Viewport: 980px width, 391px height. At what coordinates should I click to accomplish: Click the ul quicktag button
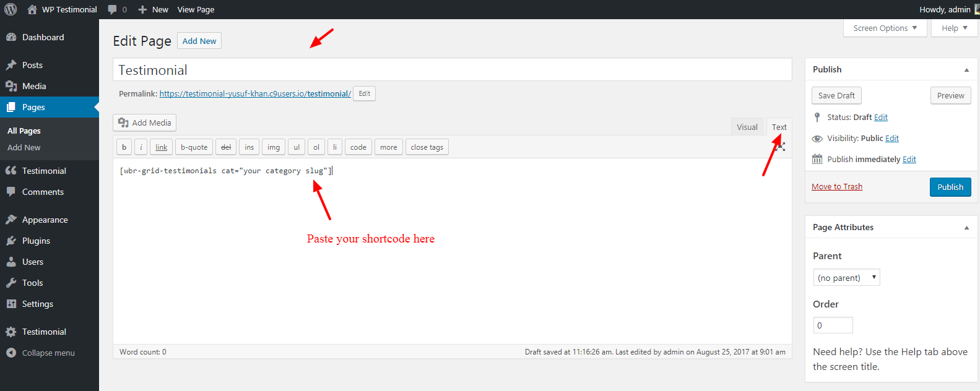[297, 147]
